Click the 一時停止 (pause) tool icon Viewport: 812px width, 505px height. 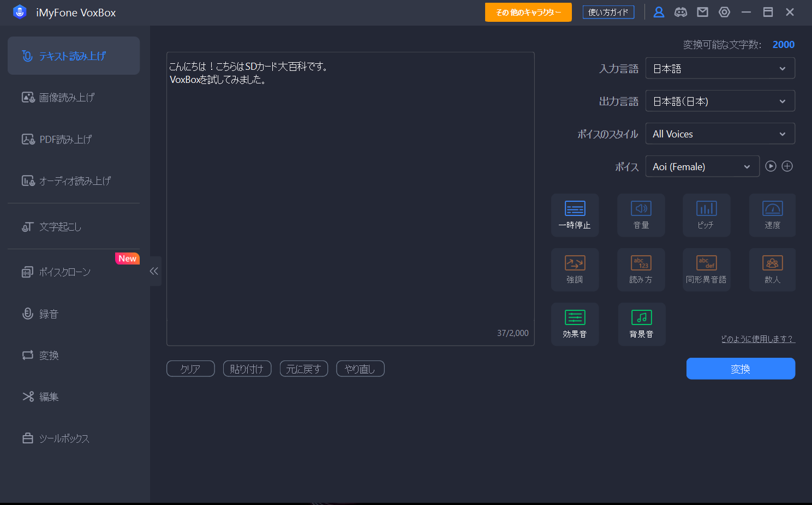pyautogui.click(x=575, y=215)
